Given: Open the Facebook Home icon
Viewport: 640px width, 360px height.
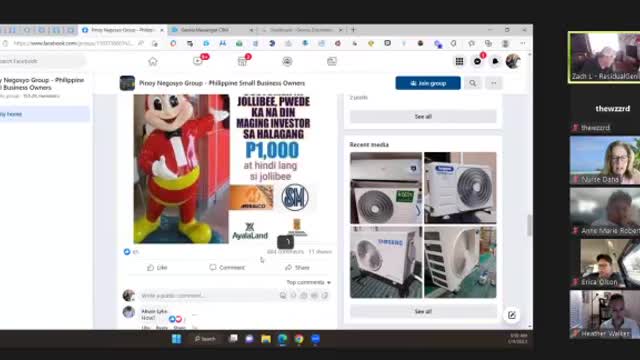Looking at the screenshot, I should [153, 61].
